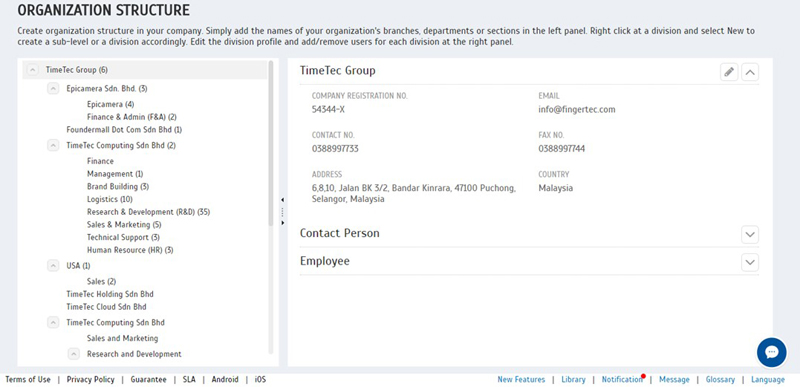Select Epicamera Sdn. Bhd. (3) label
The width and height of the screenshot is (800, 387).
(107, 89)
